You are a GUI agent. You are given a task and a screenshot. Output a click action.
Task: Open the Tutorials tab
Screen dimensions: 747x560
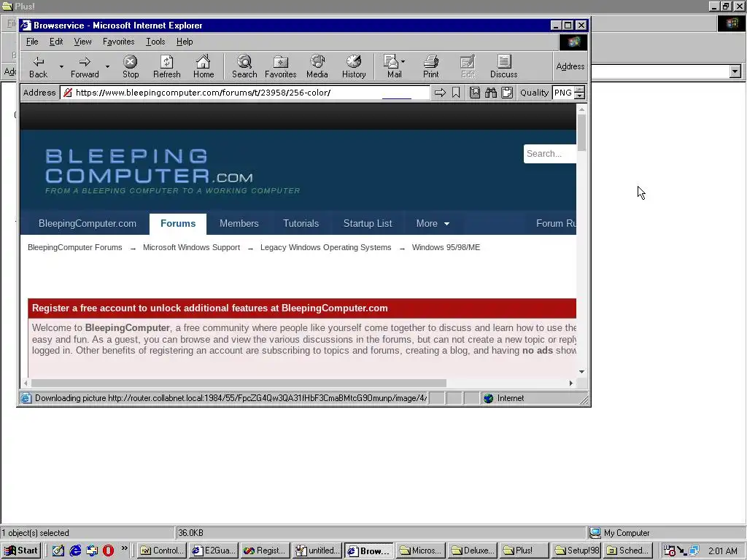click(x=301, y=223)
